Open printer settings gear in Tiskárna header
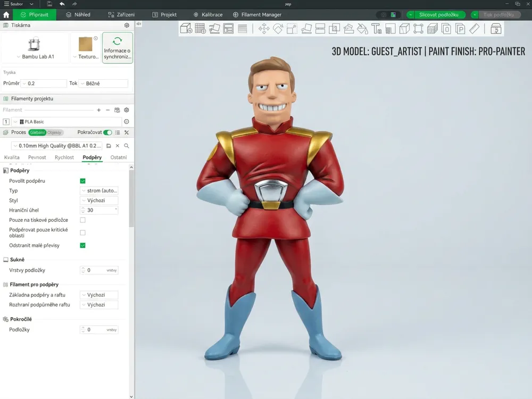Viewport: 532px width, 399px height. [127, 26]
